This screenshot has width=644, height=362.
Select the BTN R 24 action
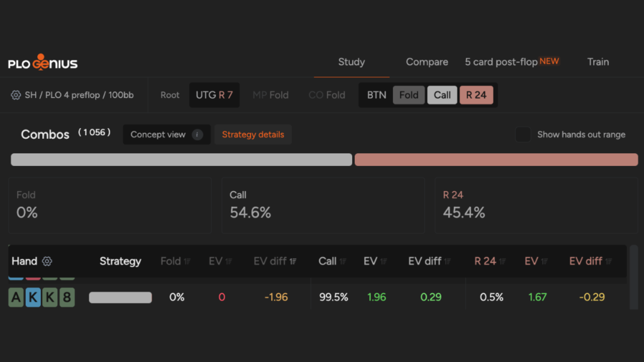click(476, 96)
